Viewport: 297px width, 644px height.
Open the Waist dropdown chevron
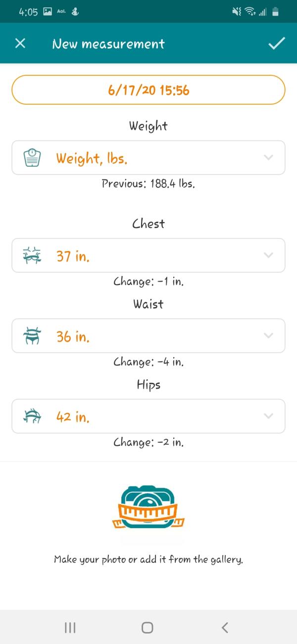pos(268,336)
